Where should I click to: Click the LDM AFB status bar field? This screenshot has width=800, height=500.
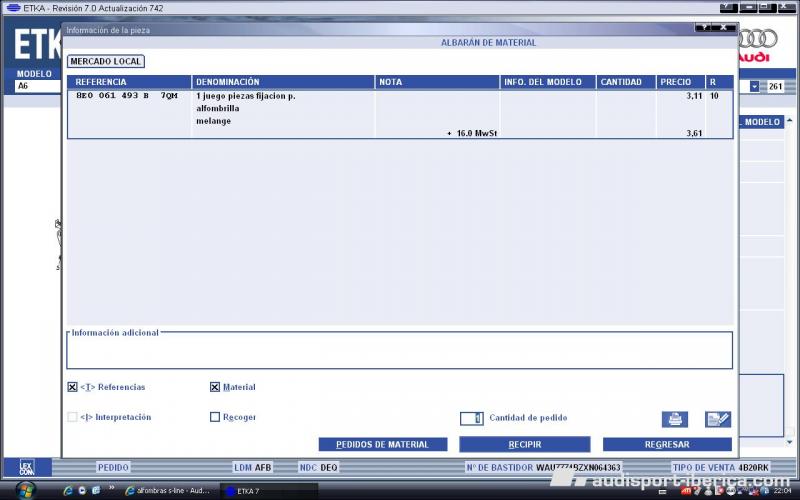253,467
